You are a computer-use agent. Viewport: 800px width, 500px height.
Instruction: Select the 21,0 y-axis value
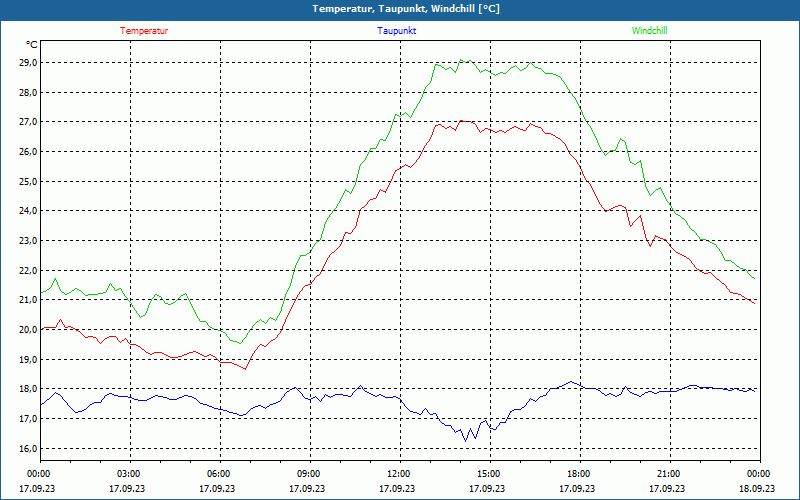pos(29,300)
